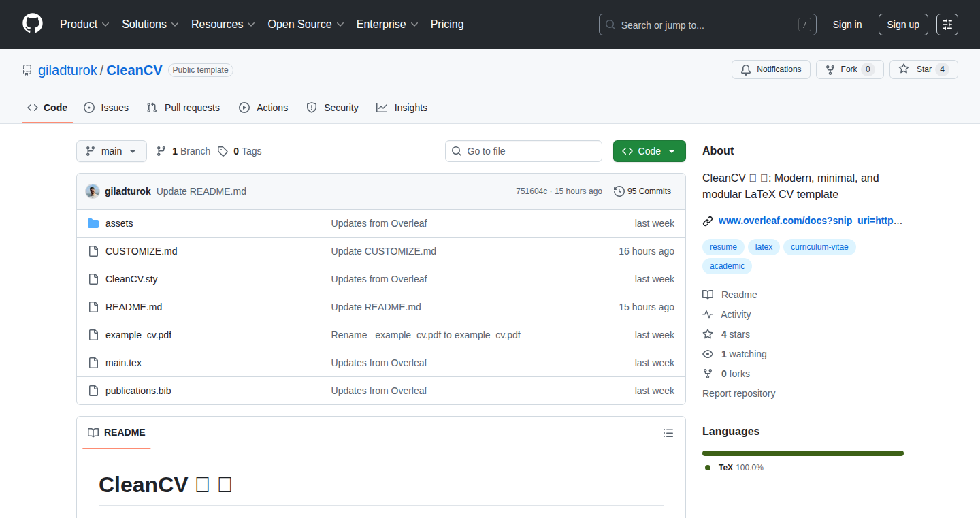Viewport: 980px width, 518px height.
Task: Select the latex topic tag
Action: 764,247
